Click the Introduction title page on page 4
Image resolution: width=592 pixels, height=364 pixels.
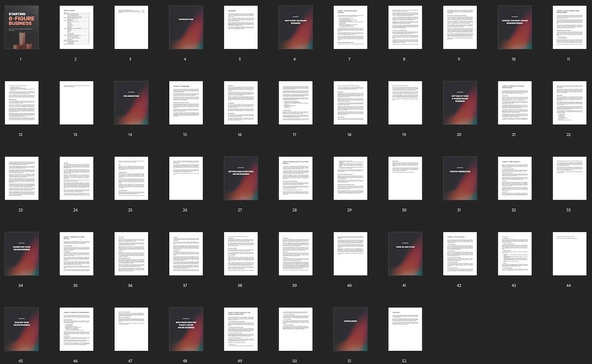click(186, 27)
